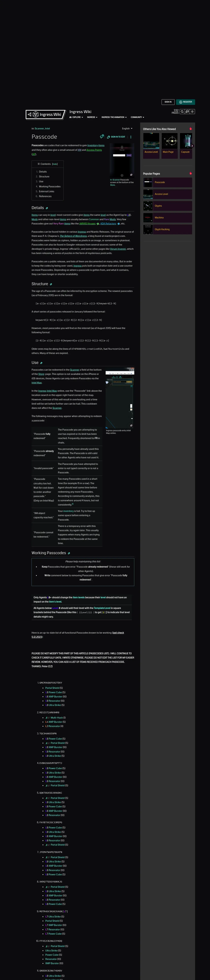This screenshot has height=980, width=210.
Task: Click edit pencil icon beside Structure heading
Action: (x=51, y=284)
